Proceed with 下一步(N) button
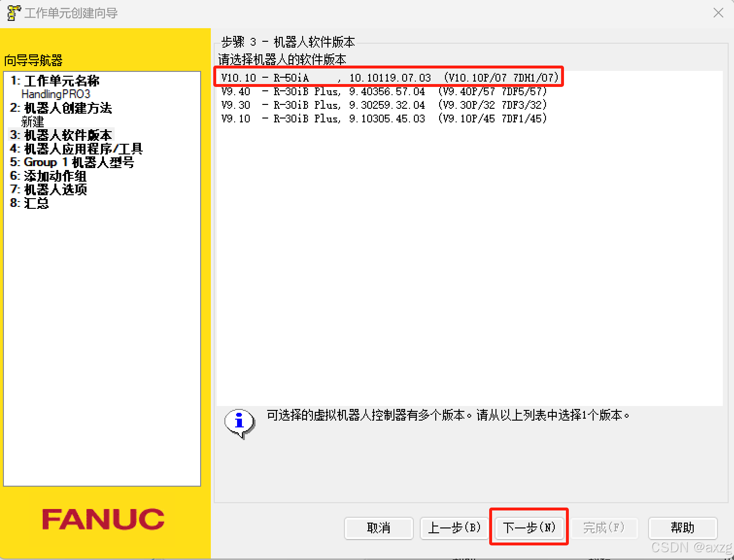Screen dimensions: 734x560 (x=529, y=528)
